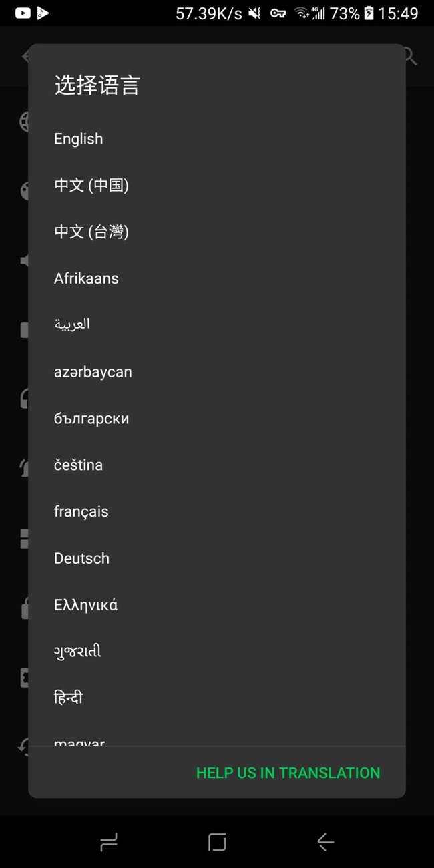Choose français from the language list
434x868 pixels.
point(81,511)
